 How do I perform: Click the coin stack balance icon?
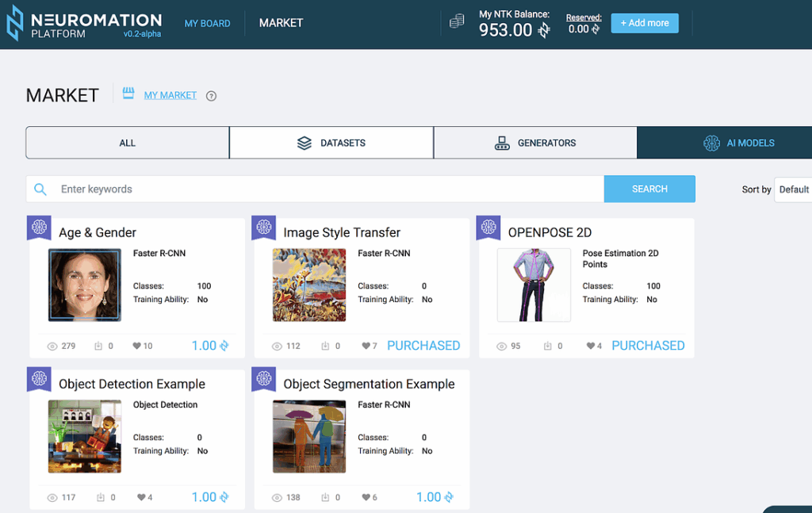[x=457, y=22]
